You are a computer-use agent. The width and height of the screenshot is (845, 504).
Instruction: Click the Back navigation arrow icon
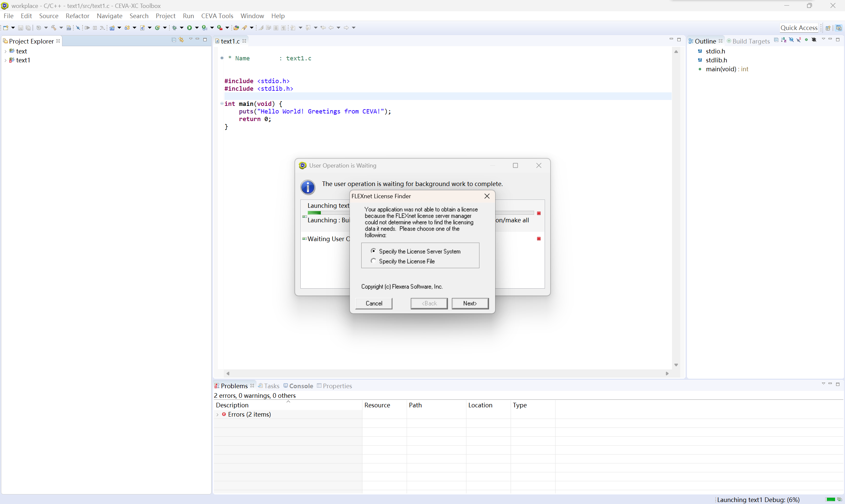(331, 28)
